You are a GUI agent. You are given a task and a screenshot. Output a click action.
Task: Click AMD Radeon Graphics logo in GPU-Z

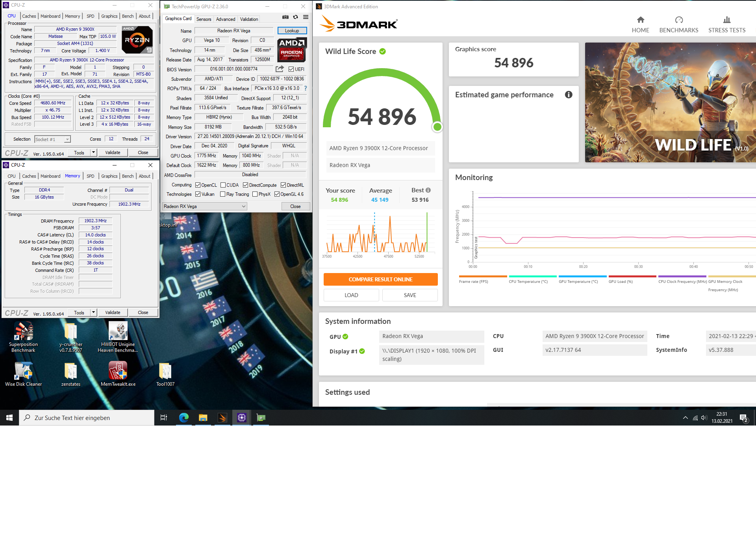tap(292, 50)
